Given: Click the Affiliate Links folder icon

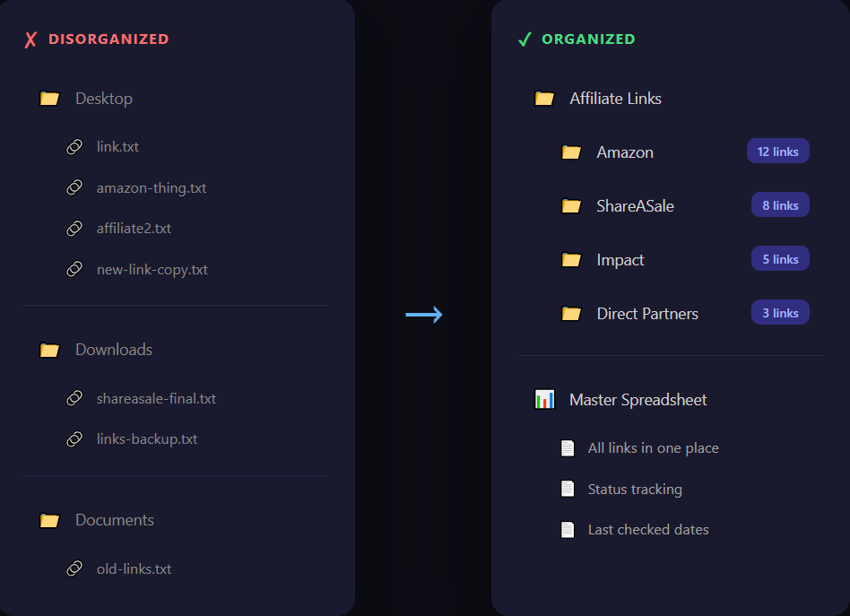Looking at the screenshot, I should pyautogui.click(x=544, y=99).
